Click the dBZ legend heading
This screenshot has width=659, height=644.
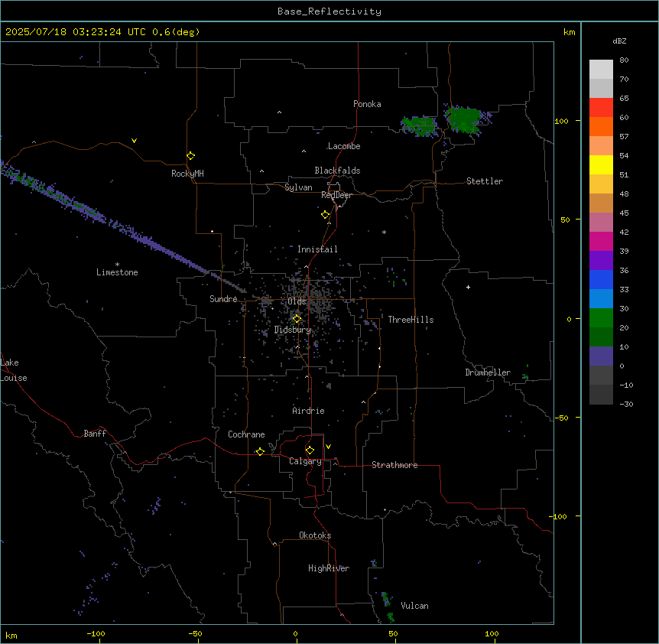click(619, 41)
